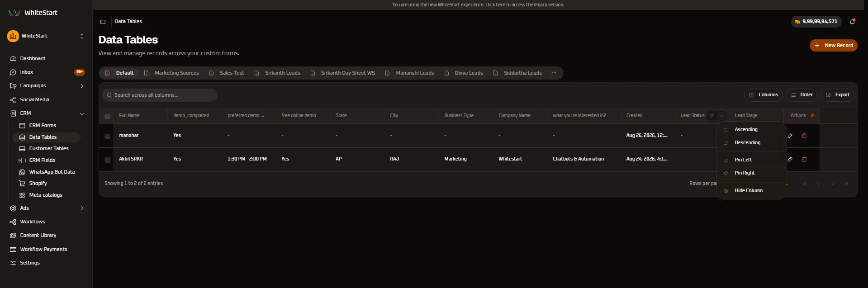This screenshot has width=868, height=288.
Task: Open Workflow Payments in the sidebar
Action: pos(43,249)
